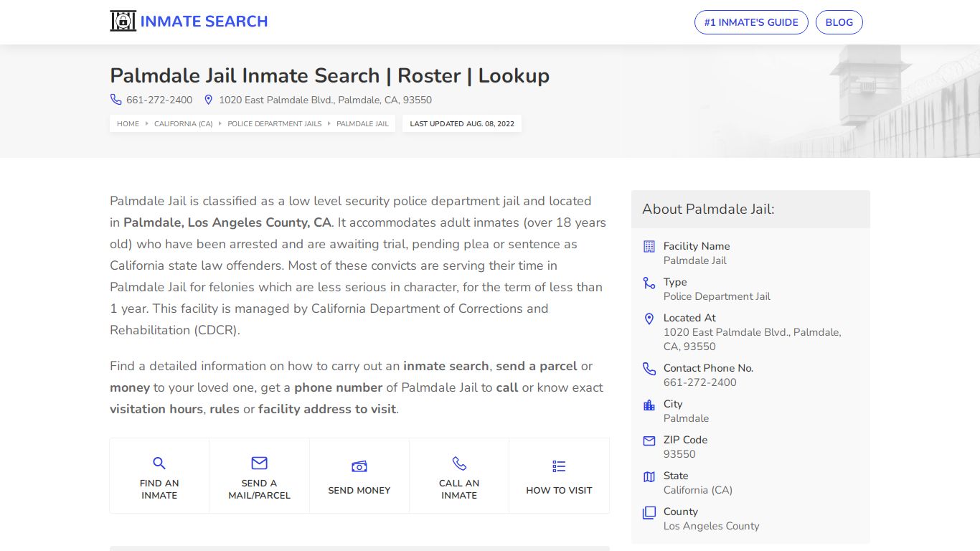Click the How to Visit list icon
Screen dimensions: 980x551
[559, 467]
